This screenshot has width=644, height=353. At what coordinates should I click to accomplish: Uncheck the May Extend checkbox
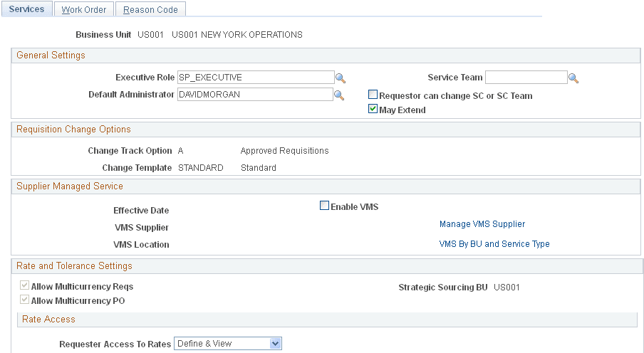[x=373, y=109]
